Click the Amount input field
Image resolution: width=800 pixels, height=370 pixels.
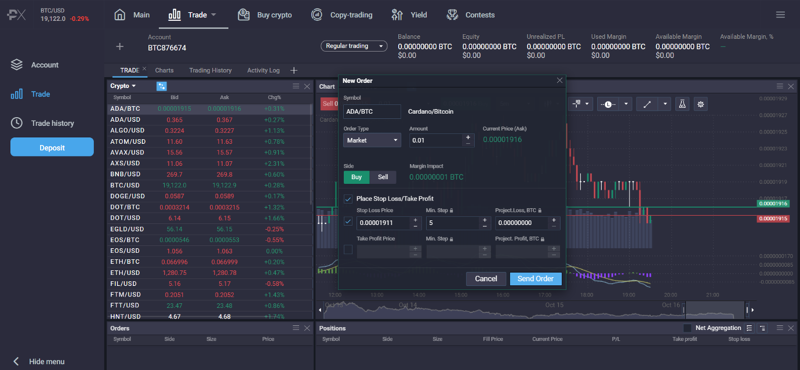[436, 140]
